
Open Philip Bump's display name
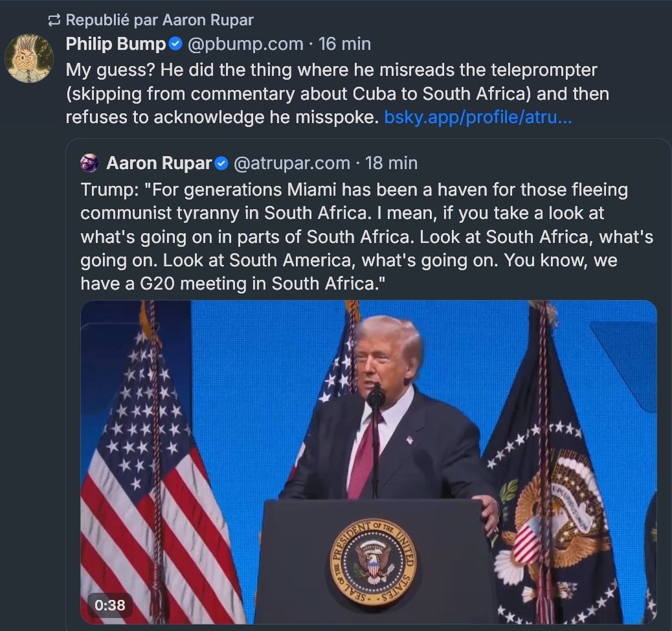pyautogui.click(x=116, y=44)
